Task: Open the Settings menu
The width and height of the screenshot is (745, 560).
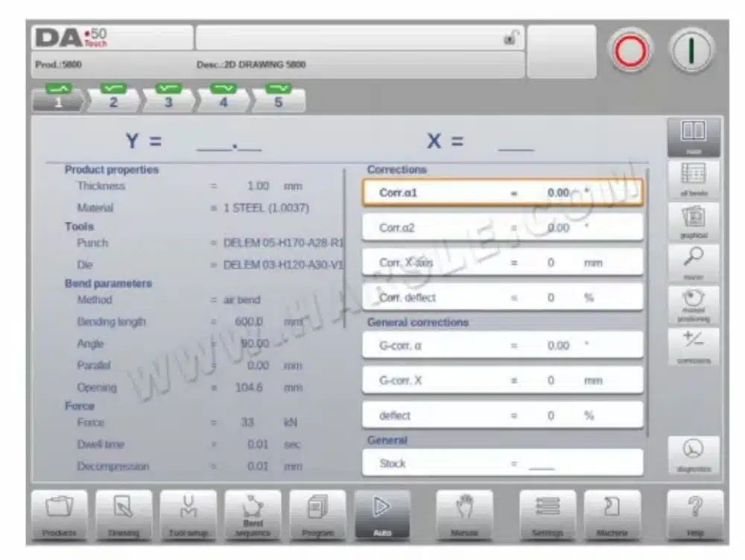Action: (548, 515)
